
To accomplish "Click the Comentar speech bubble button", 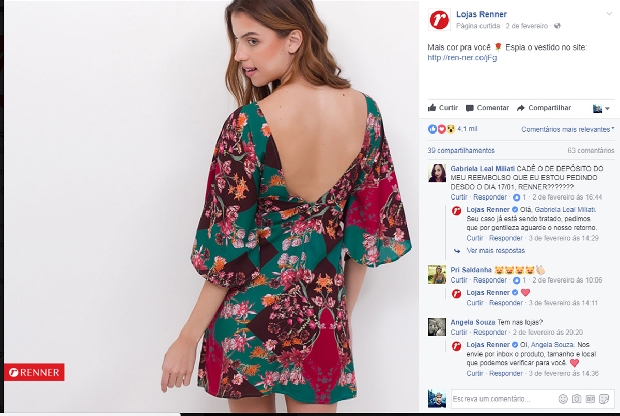I will coord(487,108).
